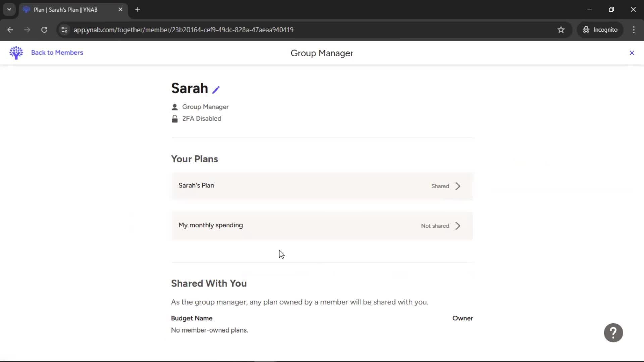
Task: Edit Sarah's name with the pencil icon
Action: (x=216, y=89)
